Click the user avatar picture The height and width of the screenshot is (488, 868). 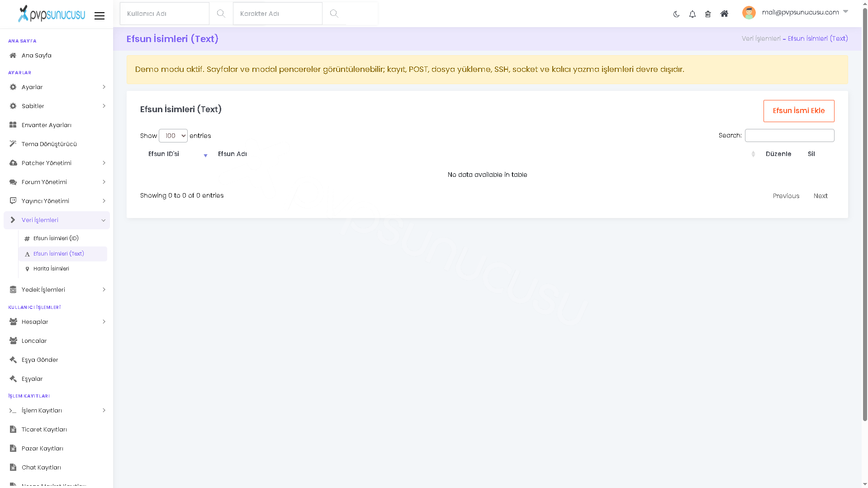[x=749, y=13]
